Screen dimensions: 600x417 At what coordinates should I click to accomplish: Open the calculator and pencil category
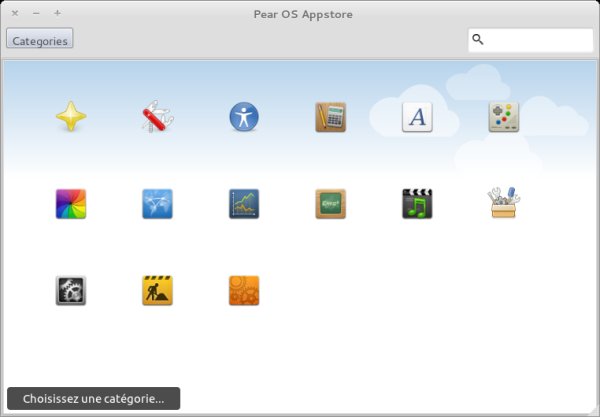(x=331, y=117)
